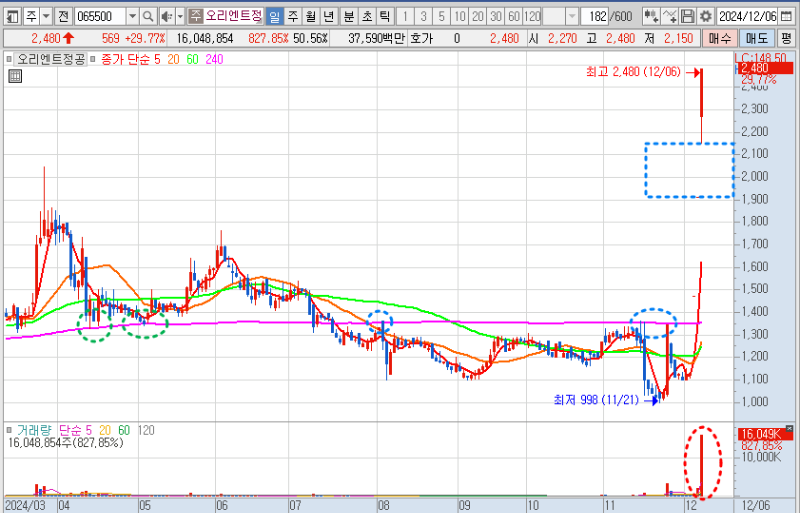Switch to 년 yearly chart period
Image resolution: width=800 pixels, height=513 pixels.
329,17
